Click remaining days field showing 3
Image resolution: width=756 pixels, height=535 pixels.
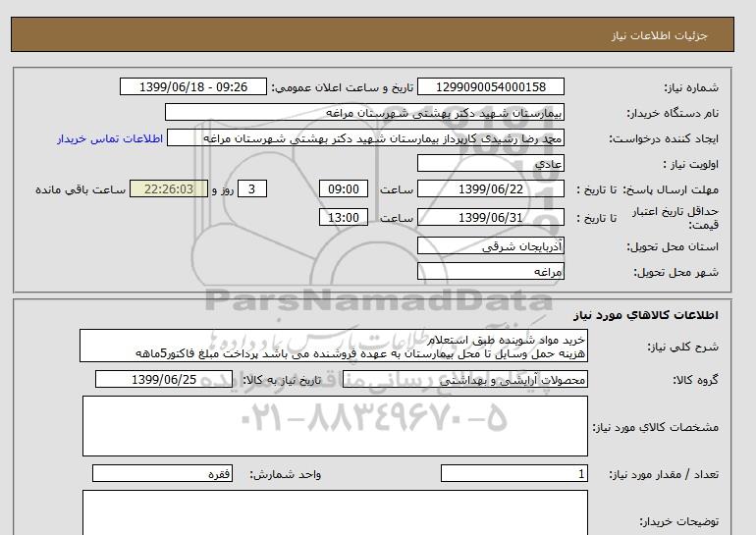point(251,188)
